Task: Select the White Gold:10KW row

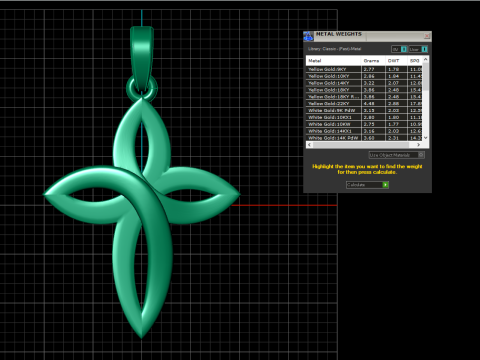Action: 364,124
